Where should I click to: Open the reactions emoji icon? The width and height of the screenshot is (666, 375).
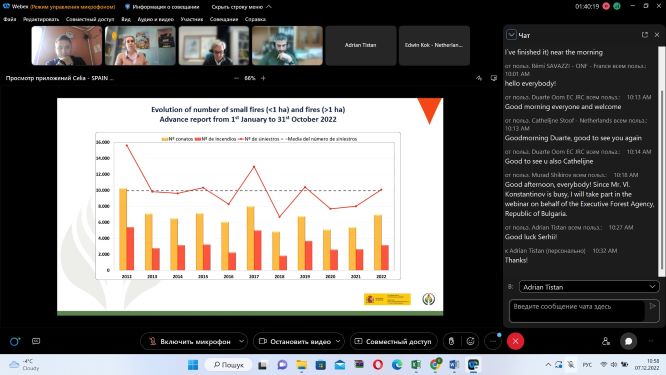pos(470,341)
